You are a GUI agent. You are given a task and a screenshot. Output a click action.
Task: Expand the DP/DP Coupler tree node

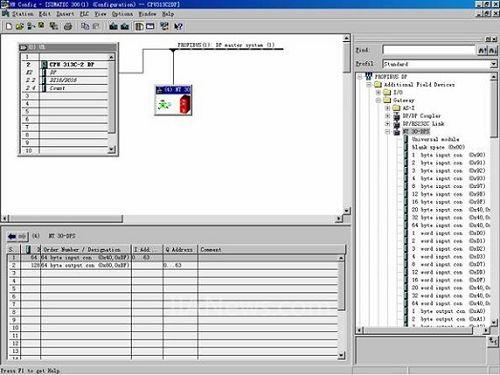[387, 116]
